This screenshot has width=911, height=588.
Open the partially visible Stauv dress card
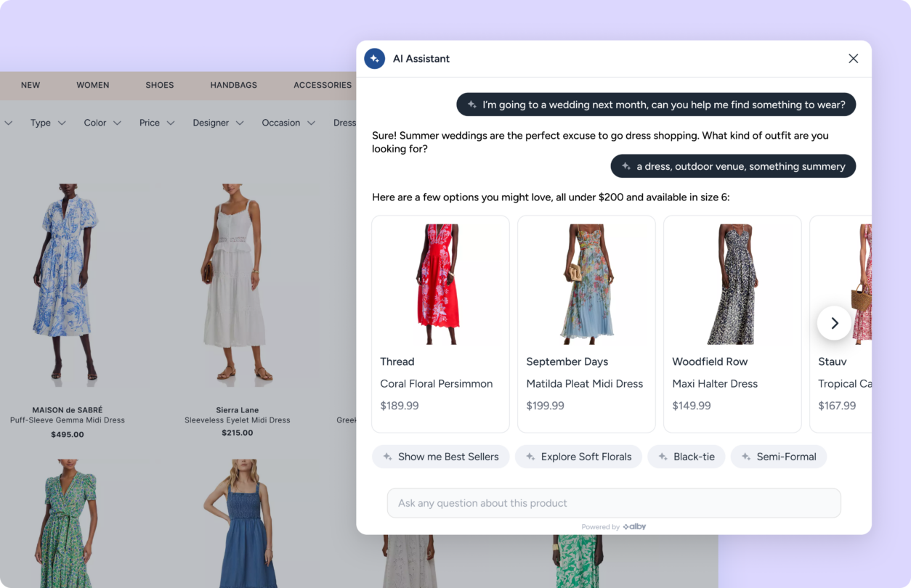coord(841,324)
